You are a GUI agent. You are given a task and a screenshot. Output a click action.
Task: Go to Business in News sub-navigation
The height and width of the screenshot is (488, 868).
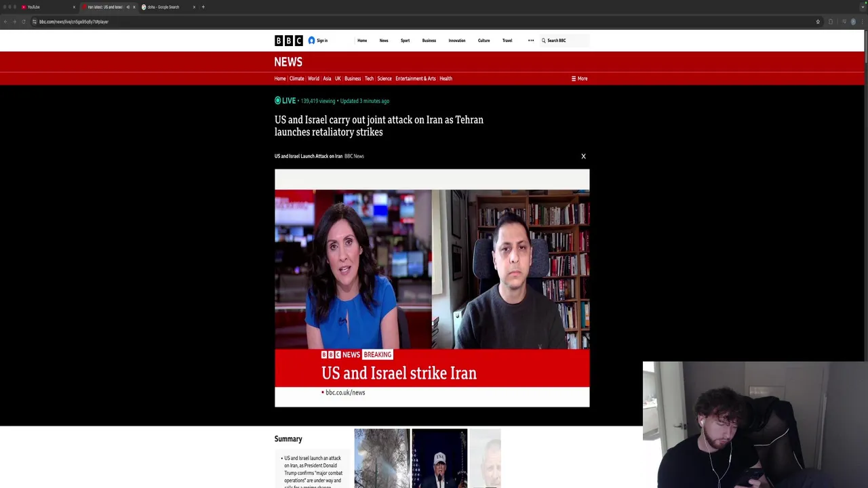pos(353,79)
